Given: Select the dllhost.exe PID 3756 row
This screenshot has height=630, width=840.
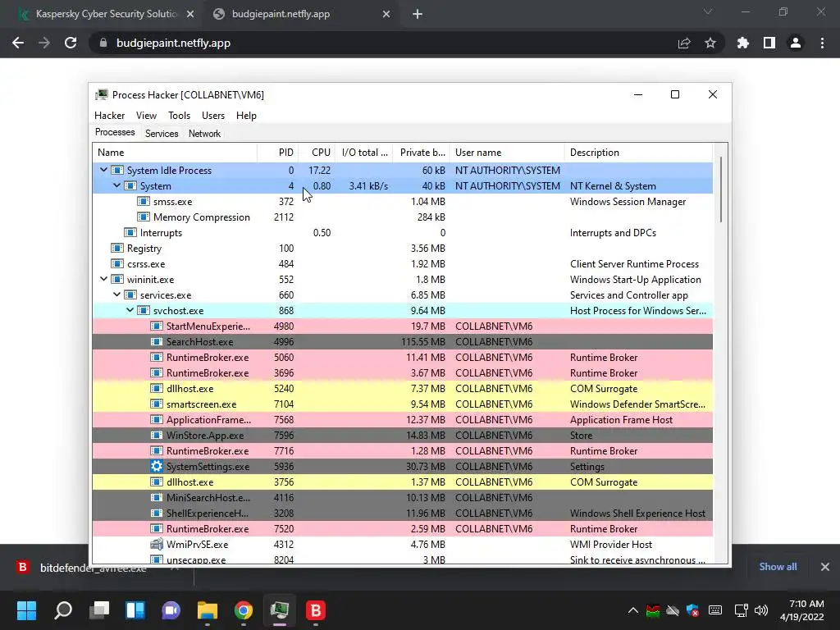Looking at the screenshot, I should 402,482.
